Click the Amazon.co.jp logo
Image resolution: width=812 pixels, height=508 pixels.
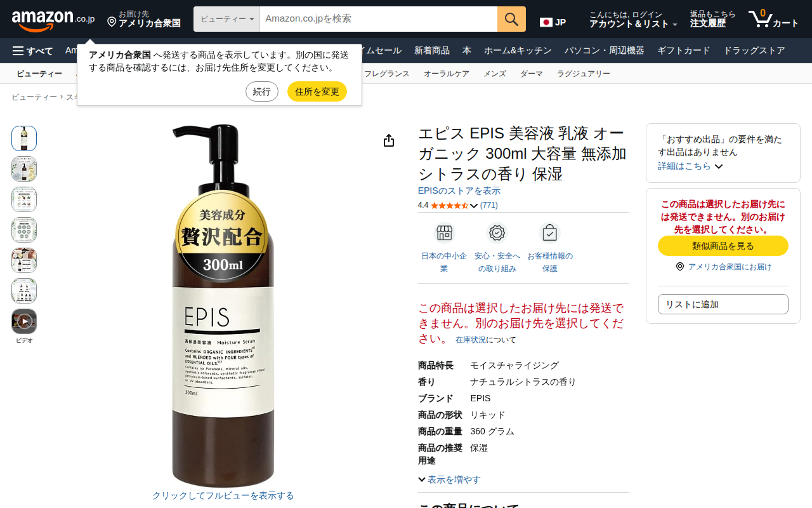[x=53, y=20]
